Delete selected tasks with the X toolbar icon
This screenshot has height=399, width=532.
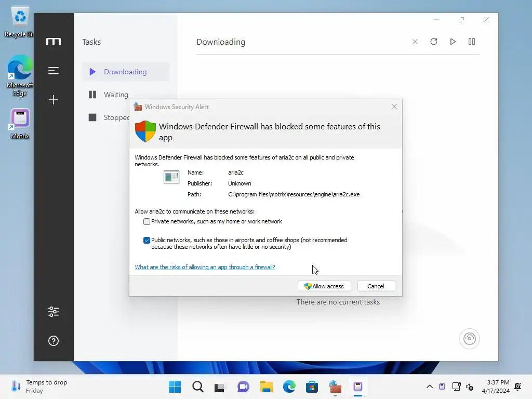point(415,42)
